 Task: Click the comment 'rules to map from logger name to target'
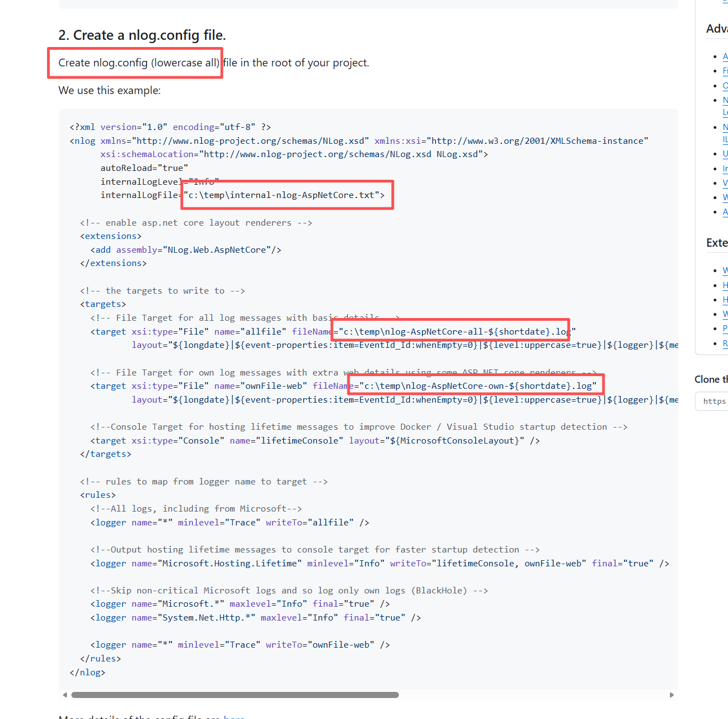tap(204, 482)
